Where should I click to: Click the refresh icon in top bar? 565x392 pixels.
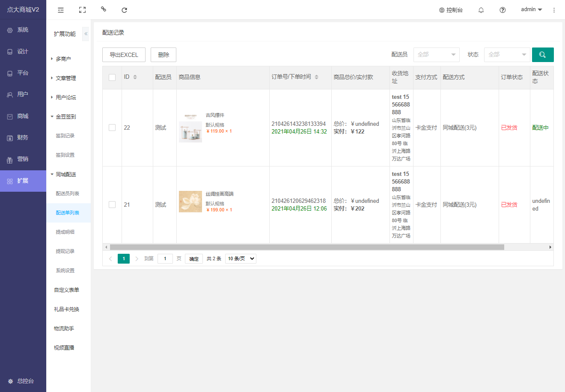124,10
